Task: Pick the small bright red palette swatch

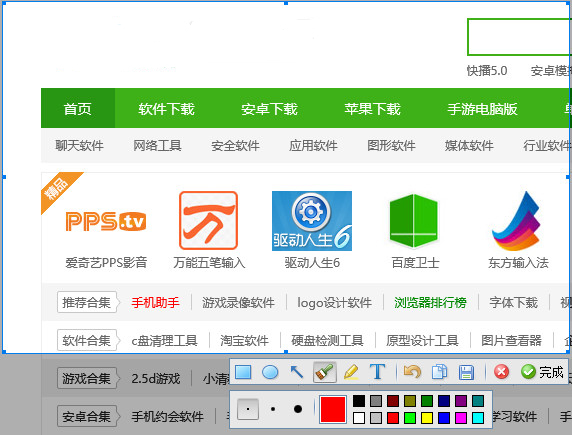Action: point(393,418)
